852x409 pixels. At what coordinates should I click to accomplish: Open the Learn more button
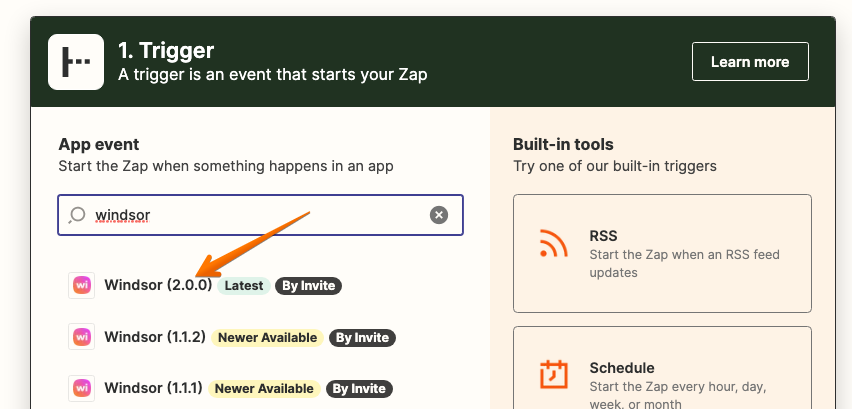[750, 61]
